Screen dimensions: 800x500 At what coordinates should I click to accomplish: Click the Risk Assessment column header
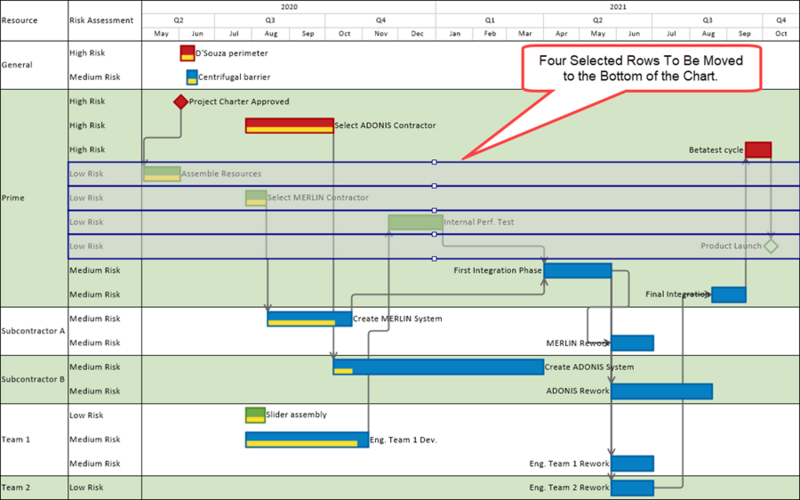[x=105, y=20]
